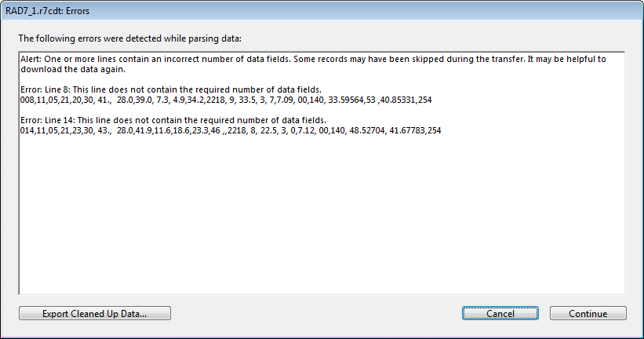Click the value 33.59564,53 in line 8 record
The image size is (644, 339).
[x=351, y=100]
